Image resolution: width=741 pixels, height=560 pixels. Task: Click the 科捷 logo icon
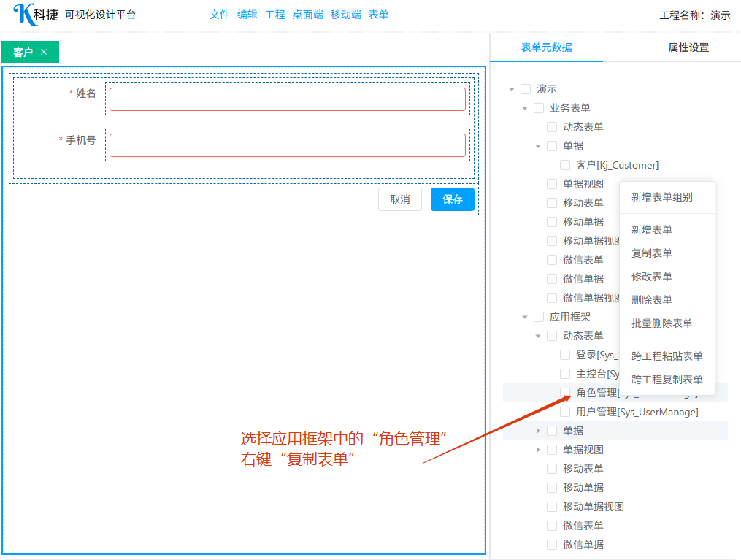pyautogui.click(x=23, y=15)
